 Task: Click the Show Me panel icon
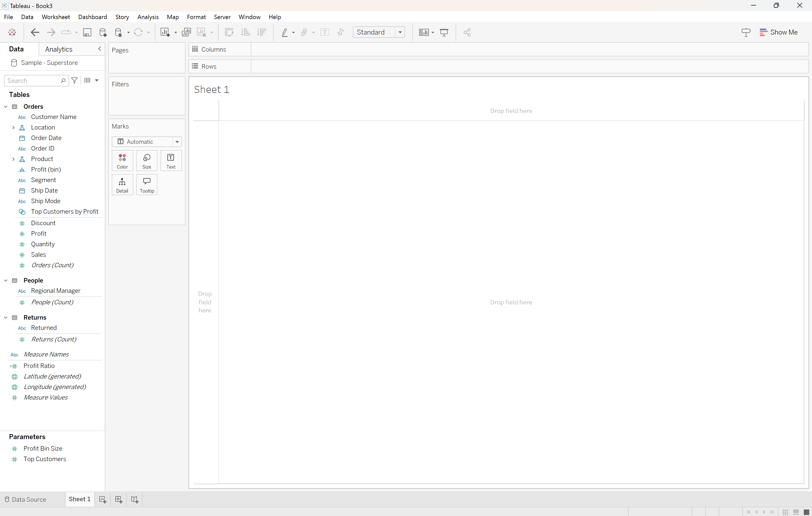tap(763, 32)
